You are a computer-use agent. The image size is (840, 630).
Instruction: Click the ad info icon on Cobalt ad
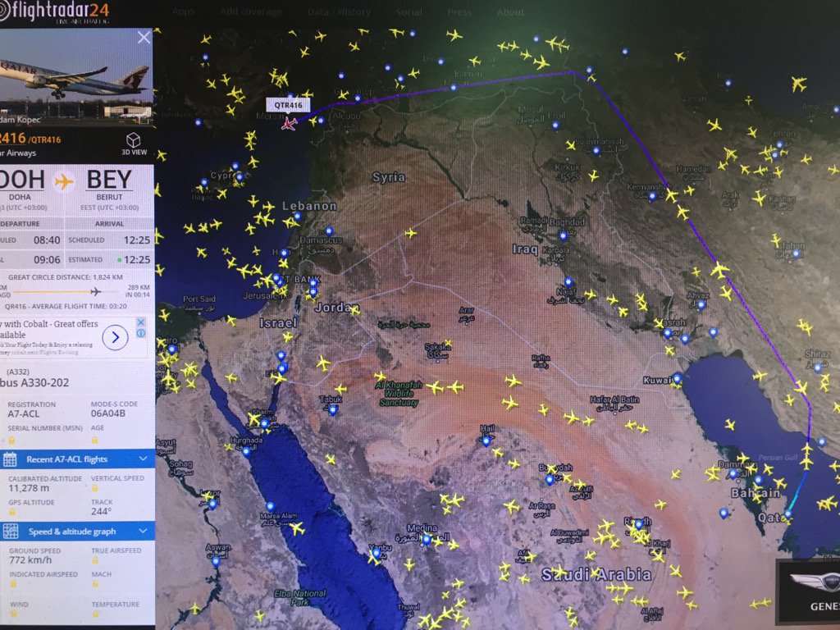pos(140,333)
